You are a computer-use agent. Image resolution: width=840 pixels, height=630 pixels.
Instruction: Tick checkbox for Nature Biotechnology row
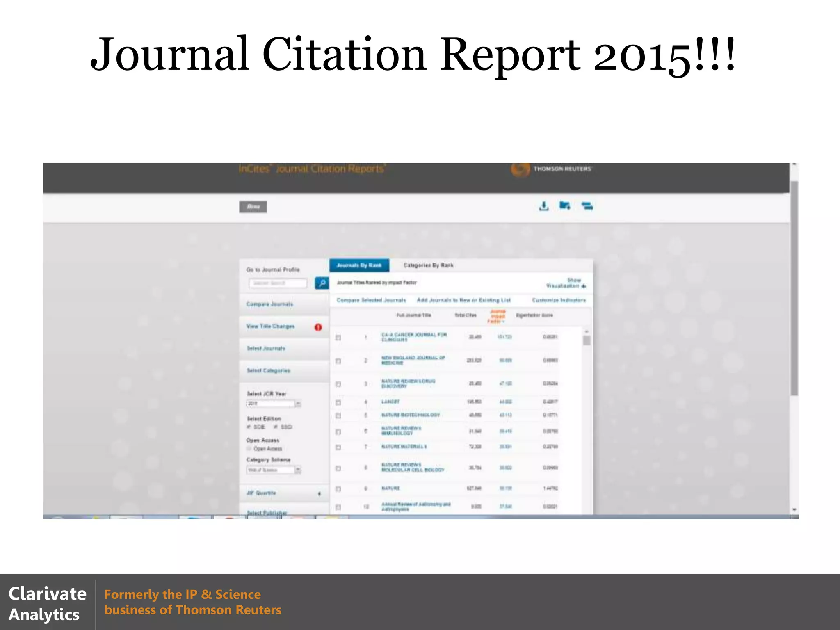tap(338, 415)
